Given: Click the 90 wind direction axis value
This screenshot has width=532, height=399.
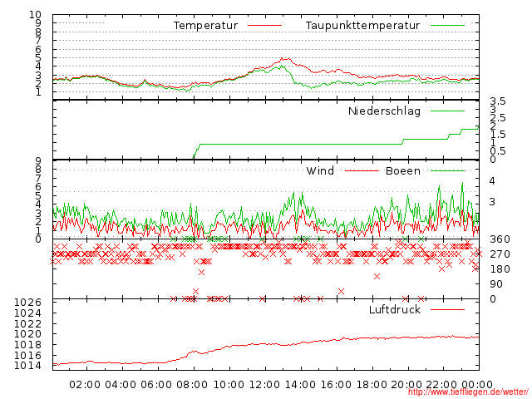Looking at the screenshot, I should (x=496, y=284).
